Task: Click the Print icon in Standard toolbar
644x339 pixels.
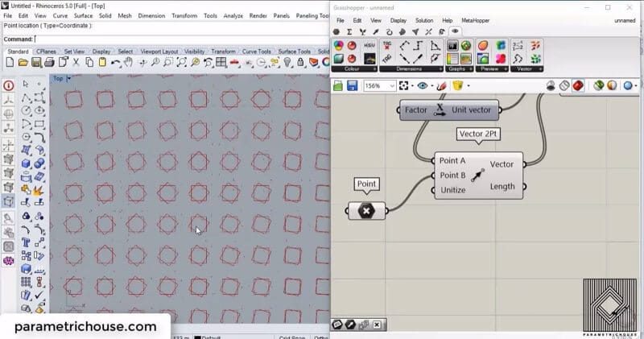Action: tap(50, 62)
